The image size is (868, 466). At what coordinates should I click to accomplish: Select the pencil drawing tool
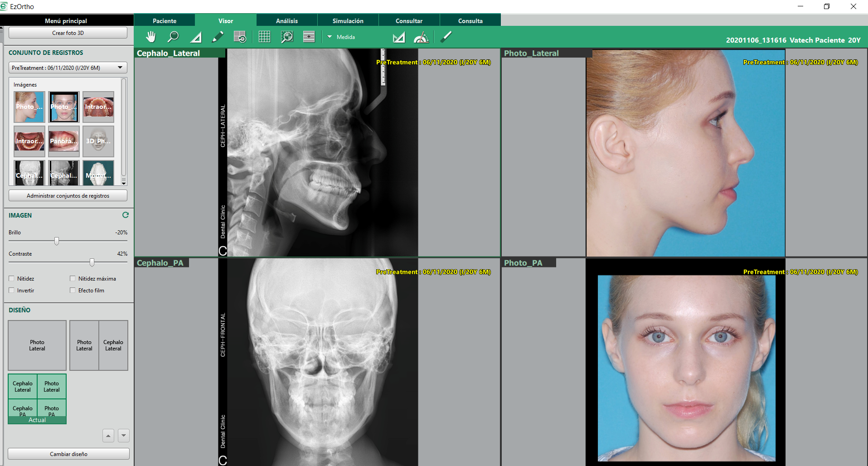(218, 37)
